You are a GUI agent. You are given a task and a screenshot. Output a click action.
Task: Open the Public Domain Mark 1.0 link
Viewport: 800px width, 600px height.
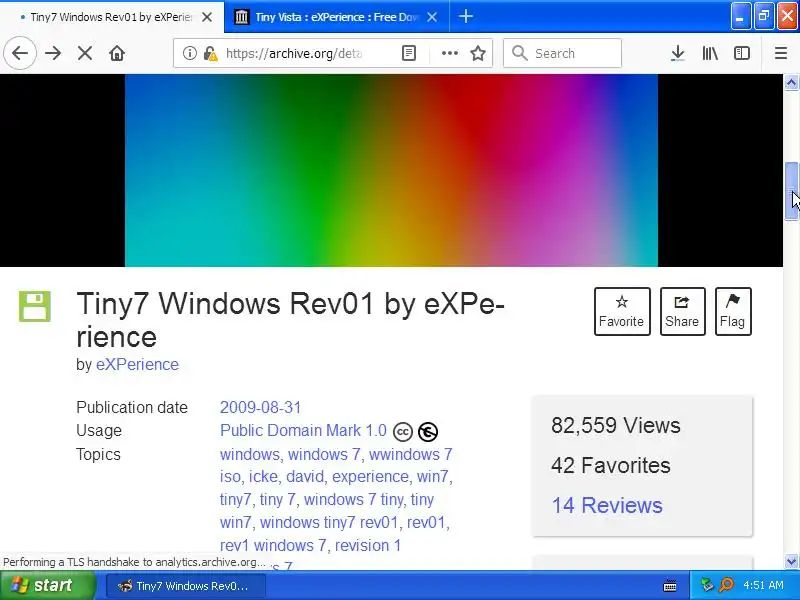point(303,430)
